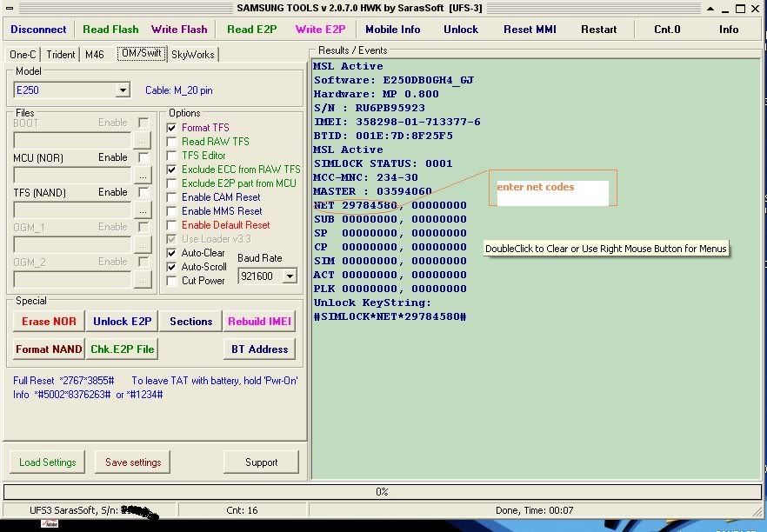Browse for MCU (NOR) file

(x=143, y=175)
